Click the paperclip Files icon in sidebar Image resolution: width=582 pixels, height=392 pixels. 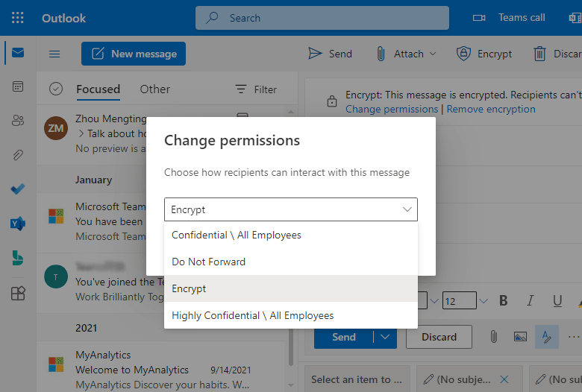click(x=18, y=155)
